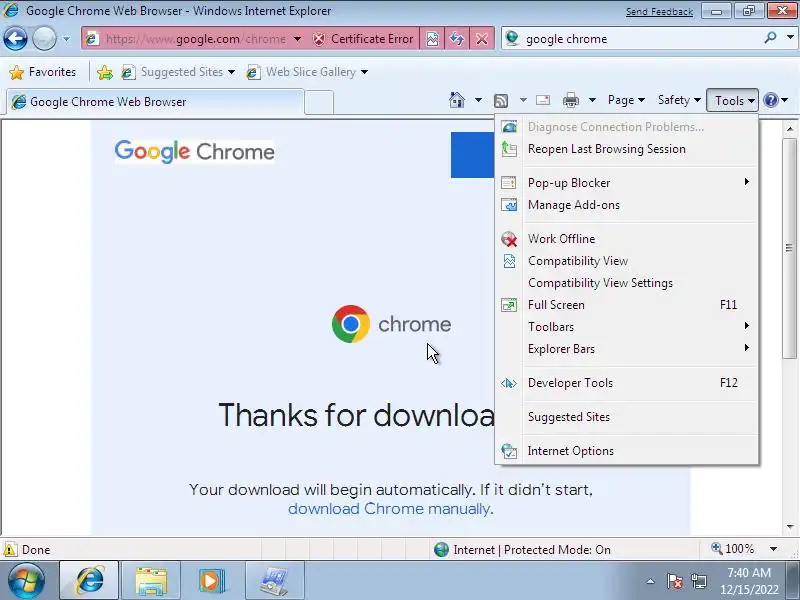
Task: Open Compatibility View Settings
Action: click(627, 283)
